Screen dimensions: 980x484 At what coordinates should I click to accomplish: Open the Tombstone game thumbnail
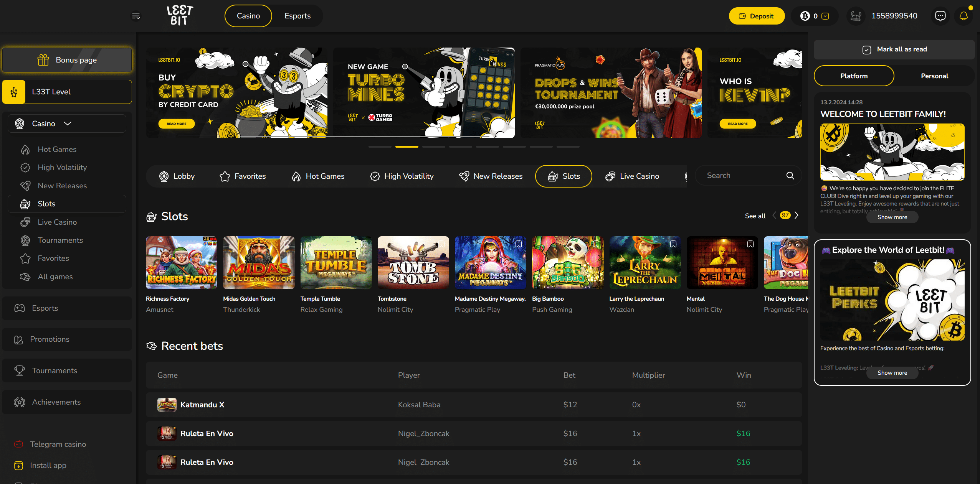[413, 263]
